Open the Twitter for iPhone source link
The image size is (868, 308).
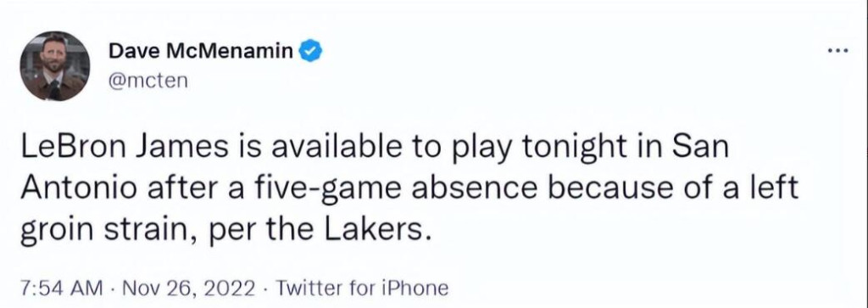(x=361, y=288)
